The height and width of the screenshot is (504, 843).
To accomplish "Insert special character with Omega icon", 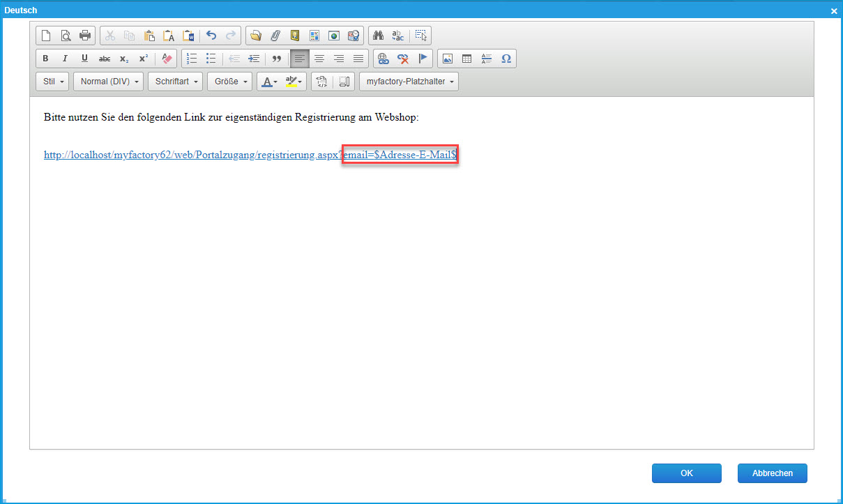I will click(506, 59).
